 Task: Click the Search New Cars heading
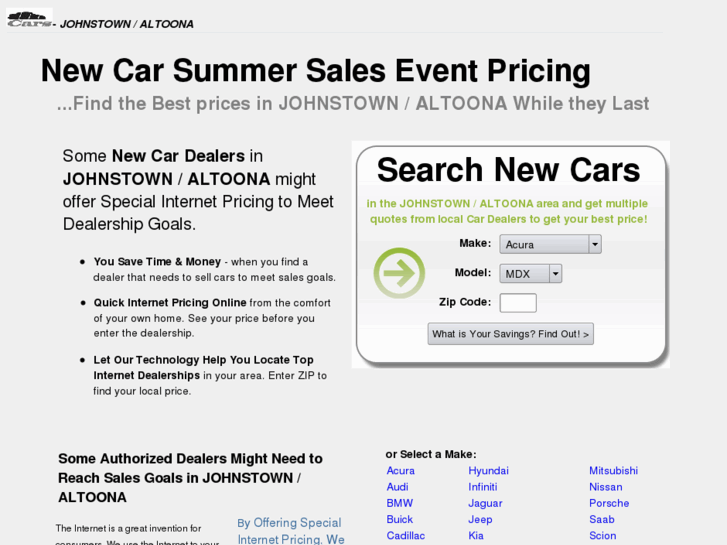click(509, 170)
